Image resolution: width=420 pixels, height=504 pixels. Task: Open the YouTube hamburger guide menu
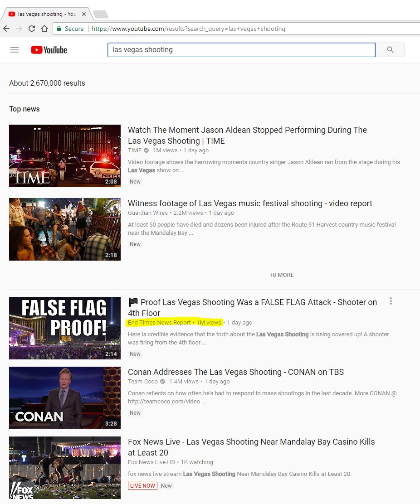15,50
